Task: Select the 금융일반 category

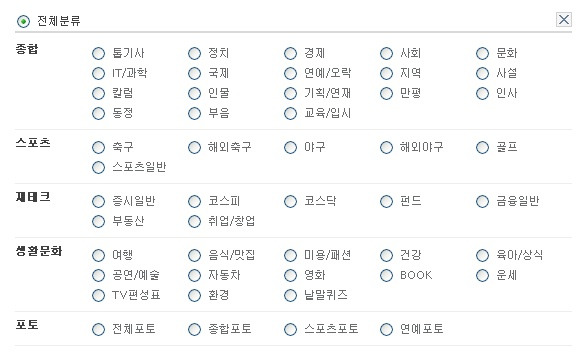Action: (x=482, y=201)
